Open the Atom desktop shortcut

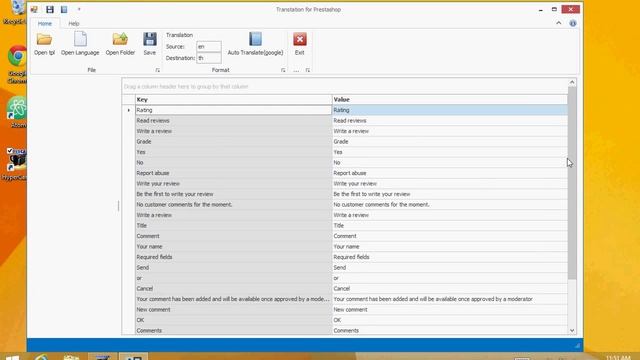click(x=17, y=112)
